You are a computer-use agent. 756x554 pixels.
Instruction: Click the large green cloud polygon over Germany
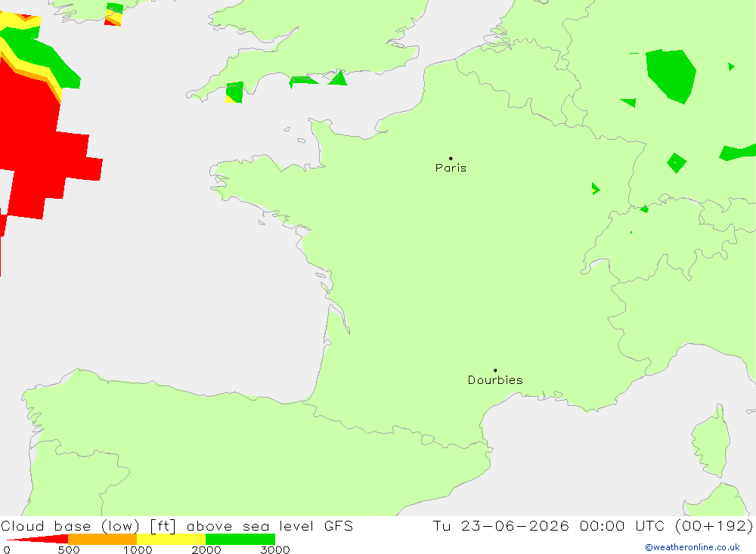tap(671, 76)
